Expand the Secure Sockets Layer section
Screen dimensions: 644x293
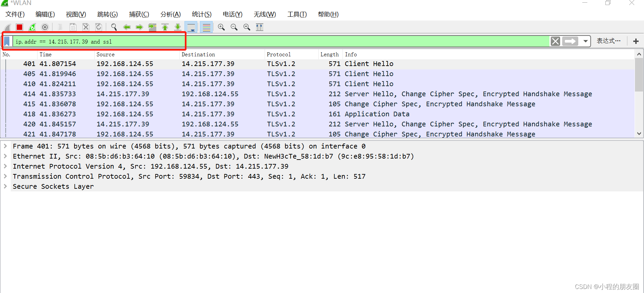click(x=5, y=186)
